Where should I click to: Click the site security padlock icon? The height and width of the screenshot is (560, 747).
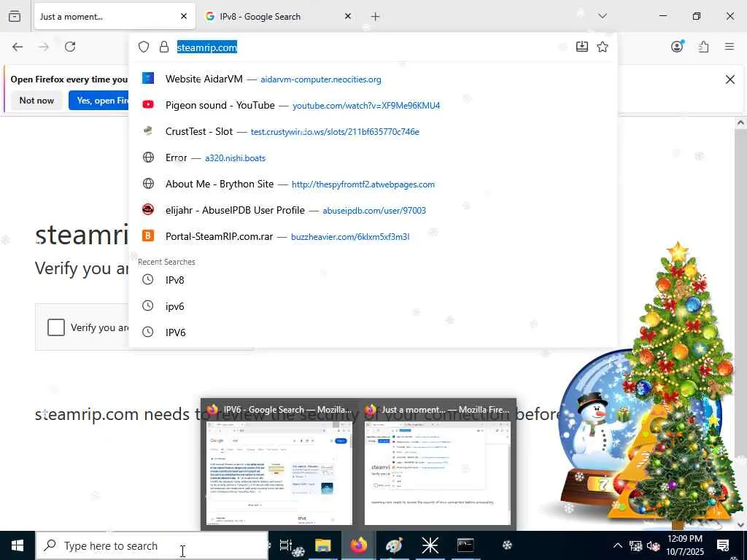click(x=164, y=47)
